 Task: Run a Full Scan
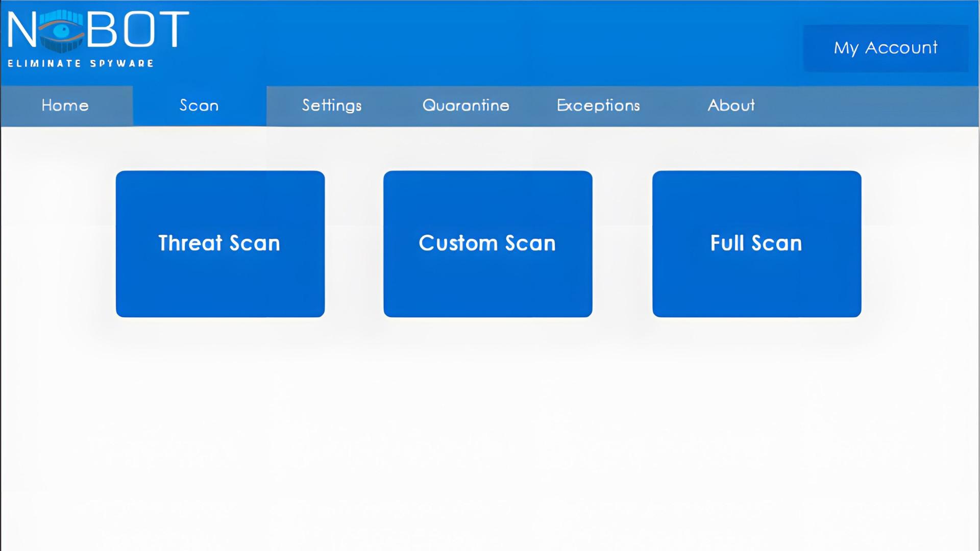pos(756,244)
